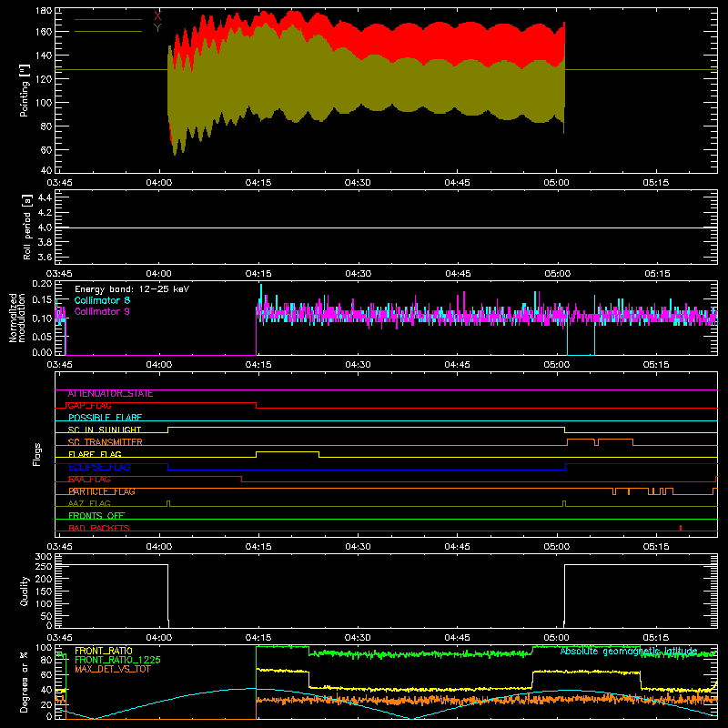This screenshot has height=728, width=728.
Task: Click the 04:00 time label under Quality plot
Action: click(x=158, y=638)
